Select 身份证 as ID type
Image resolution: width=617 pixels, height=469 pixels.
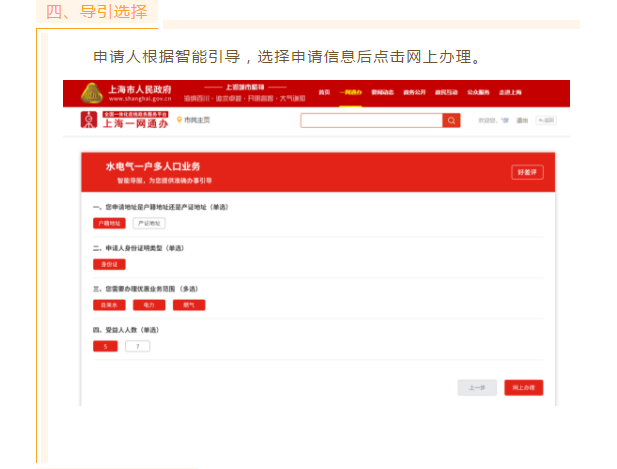point(107,264)
